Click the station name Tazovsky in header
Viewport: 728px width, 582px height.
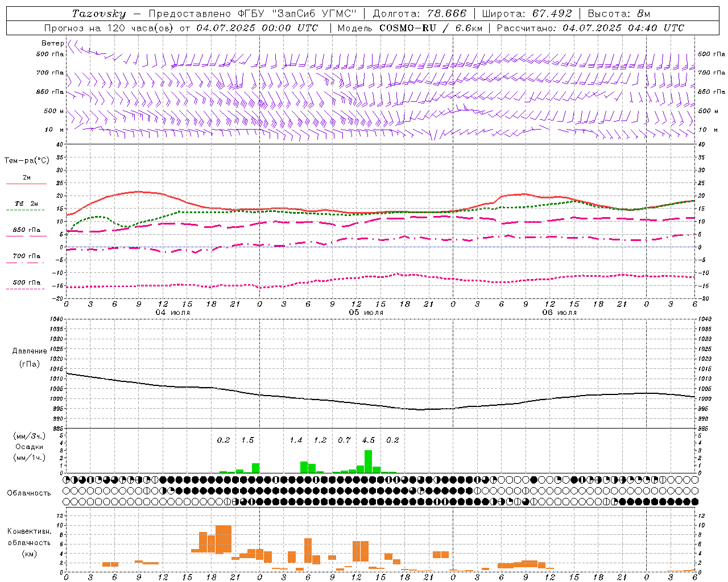(x=99, y=14)
